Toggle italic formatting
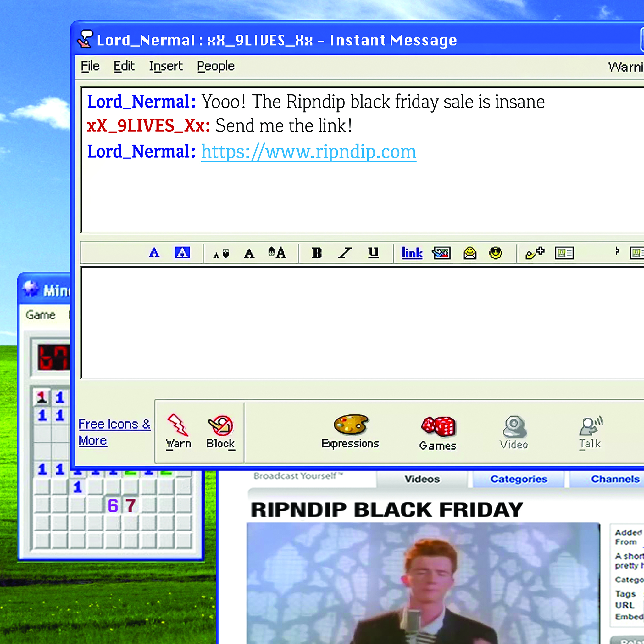644x644 pixels. (x=345, y=253)
